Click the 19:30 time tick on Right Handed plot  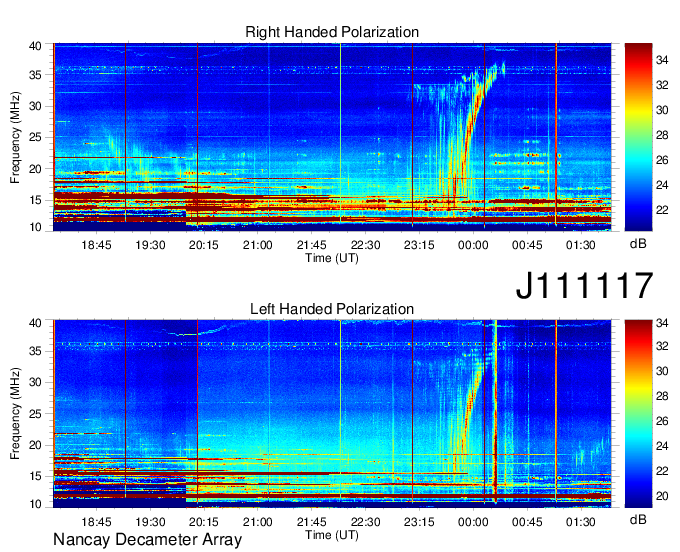[150, 245]
